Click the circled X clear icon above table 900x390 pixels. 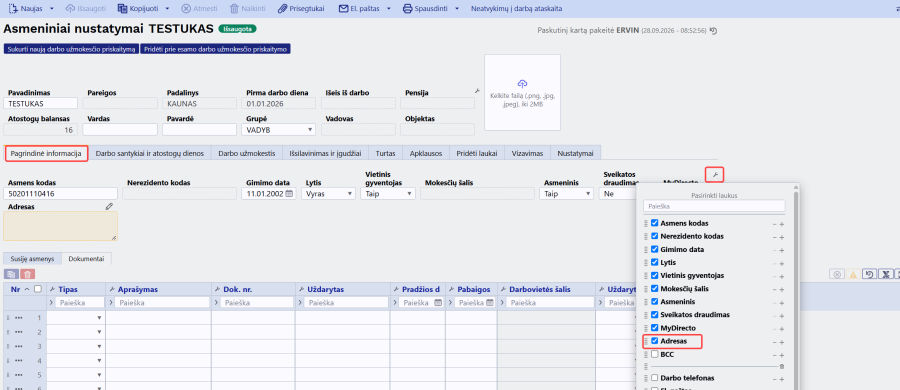pos(837,275)
